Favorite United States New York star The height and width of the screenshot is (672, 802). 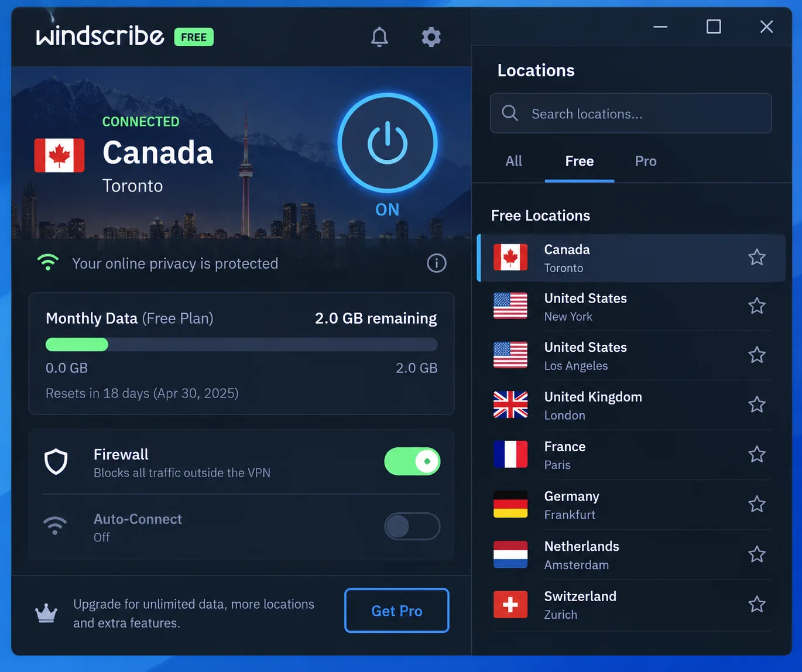pos(757,306)
